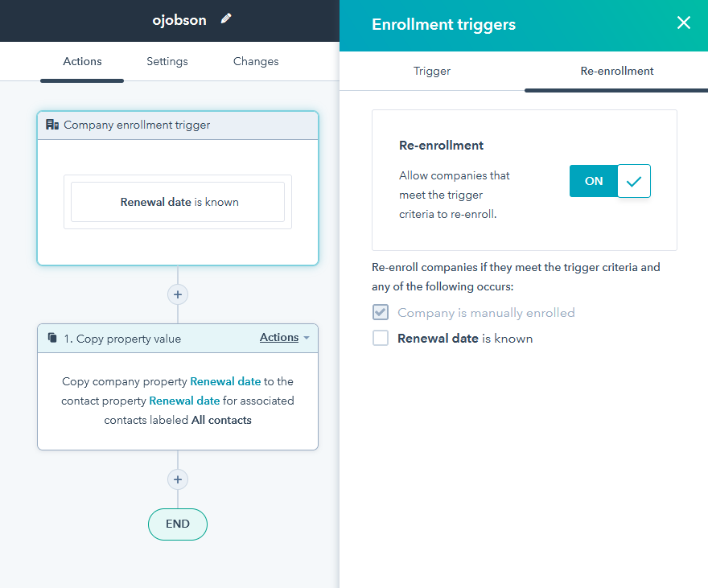Click the Renewal date company property link
Viewport: 708px width, 588px height.
tap(225, 380)
